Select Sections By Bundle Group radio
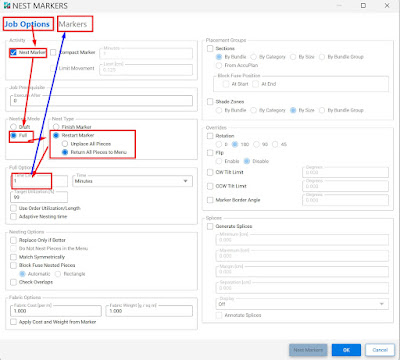The height and width of the screenshot is (360, 400). tap(322, 57)
